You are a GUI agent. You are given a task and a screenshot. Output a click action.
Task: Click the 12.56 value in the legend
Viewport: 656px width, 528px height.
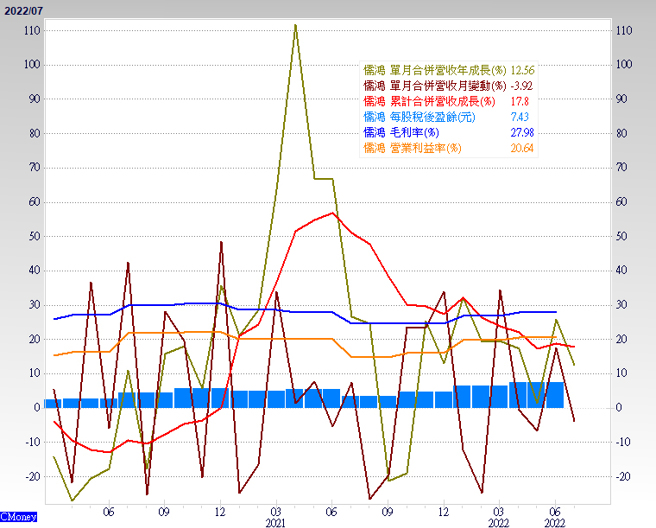click(x=523, y=71)
